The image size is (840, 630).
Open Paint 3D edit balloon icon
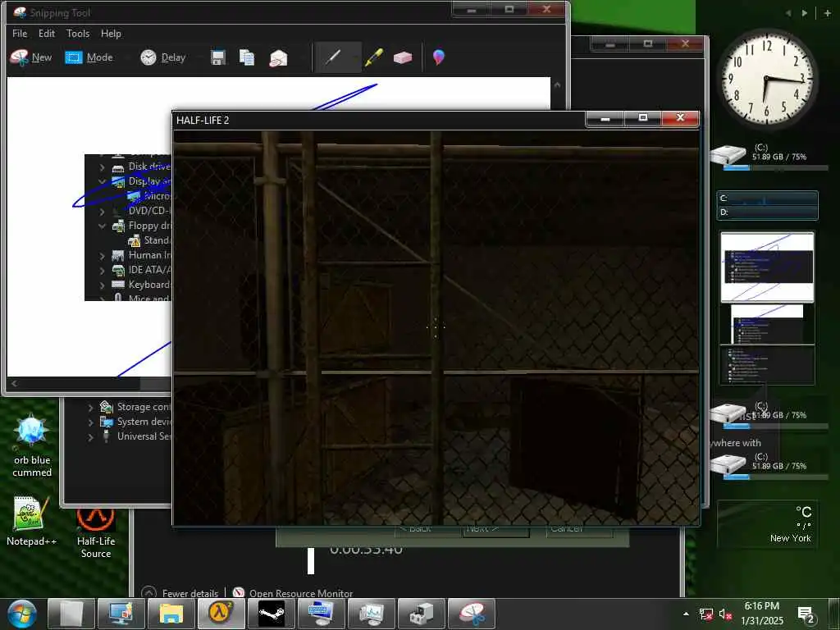(x=438, y=57)
